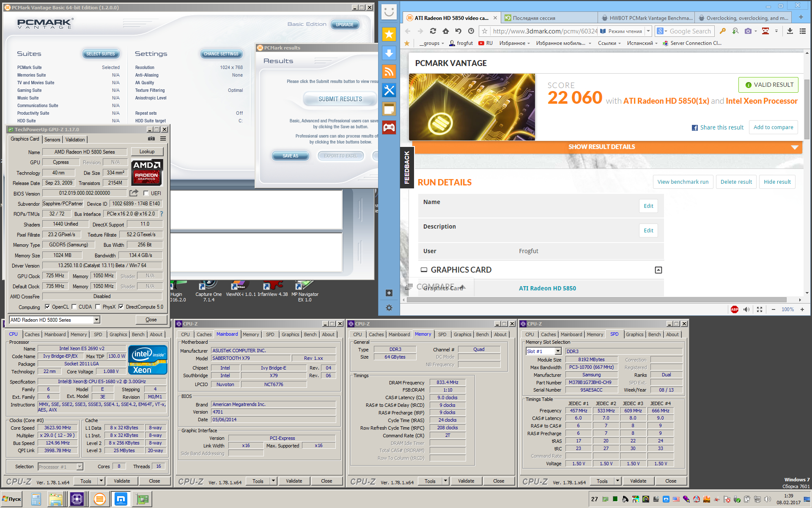Click horizontal scrollbar of 3DMark page
The width and height of the screenshot is (812, 508).
pyautogui.click(x=596, y=300)
